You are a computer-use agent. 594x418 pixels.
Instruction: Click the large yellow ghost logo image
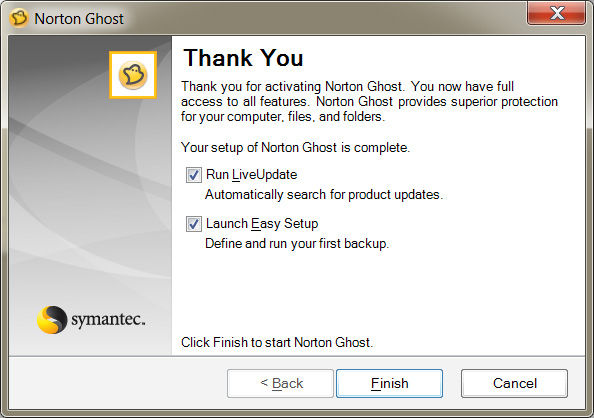[133, 75]
